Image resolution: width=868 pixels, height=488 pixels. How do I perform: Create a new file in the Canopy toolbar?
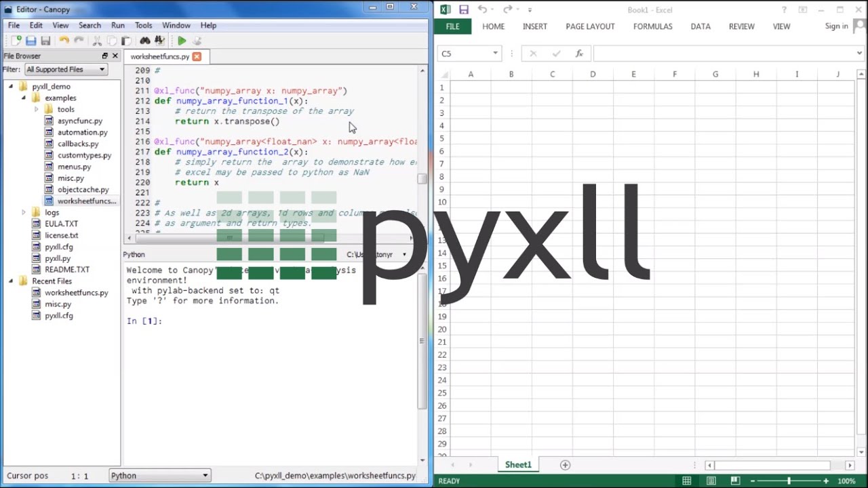16,41
